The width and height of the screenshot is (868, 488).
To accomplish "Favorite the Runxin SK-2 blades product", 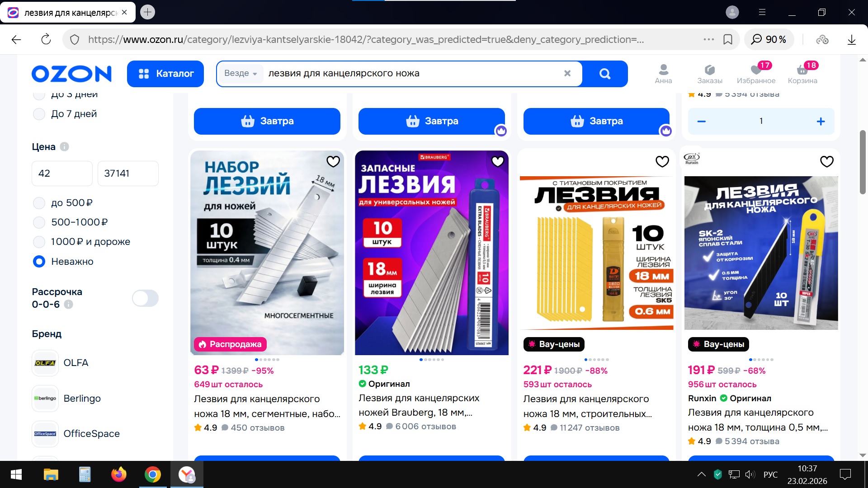I will point(827,161).
